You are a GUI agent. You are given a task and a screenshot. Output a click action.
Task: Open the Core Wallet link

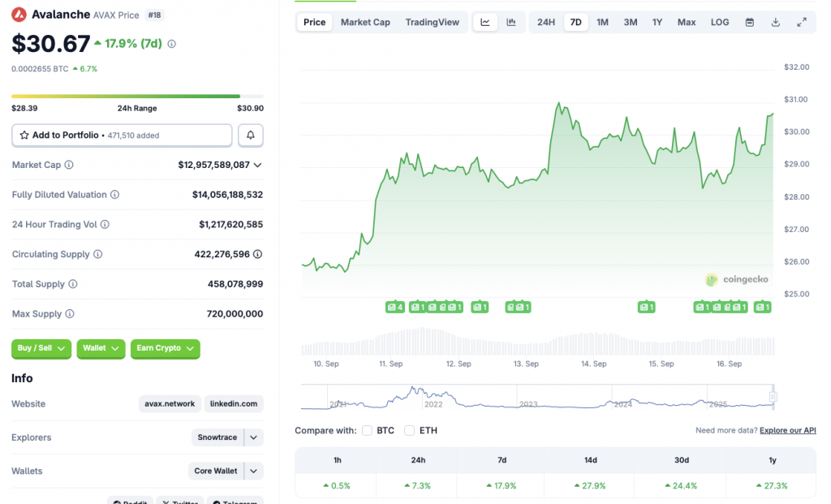(x=216, y=471)
